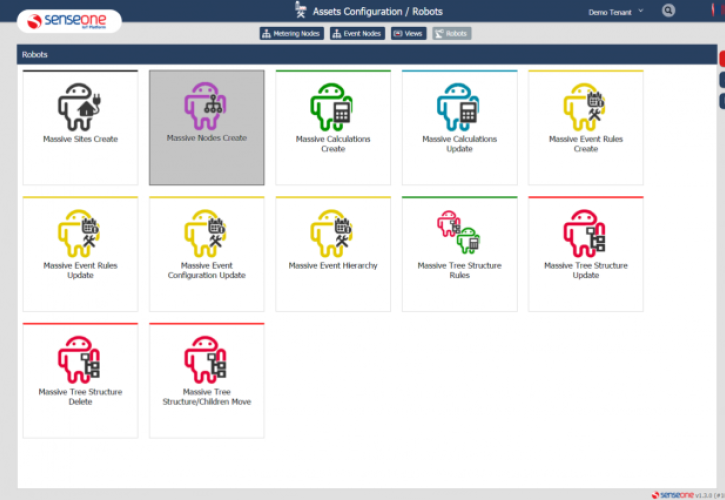This screenshot has width=725, height=500.
Task: Switch to the Metering Nodes tab
Action: pos(291,33)
